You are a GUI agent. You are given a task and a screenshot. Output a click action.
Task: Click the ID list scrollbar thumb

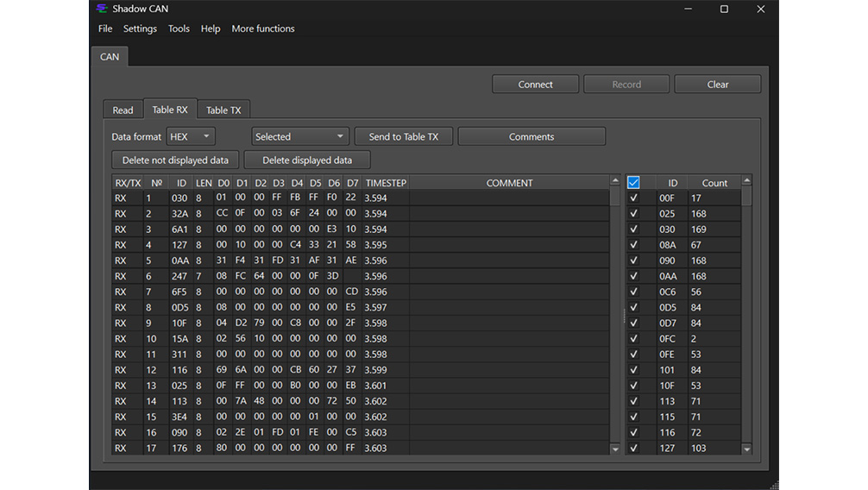[x=746, y=197]
